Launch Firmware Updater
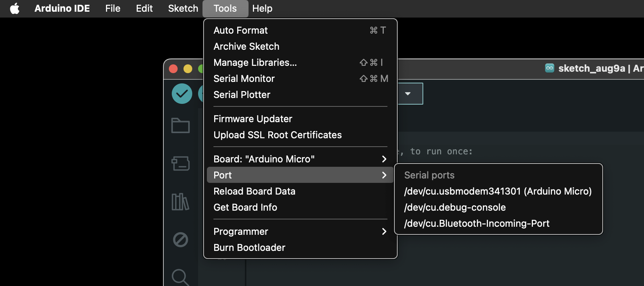Screen dimensions: 644x286 click(x=300, y=119)
